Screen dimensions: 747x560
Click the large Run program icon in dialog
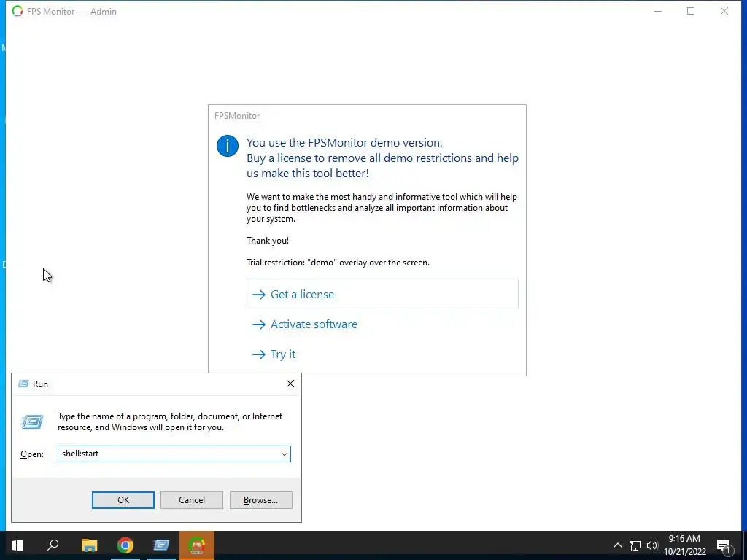[x=32, y=421]
